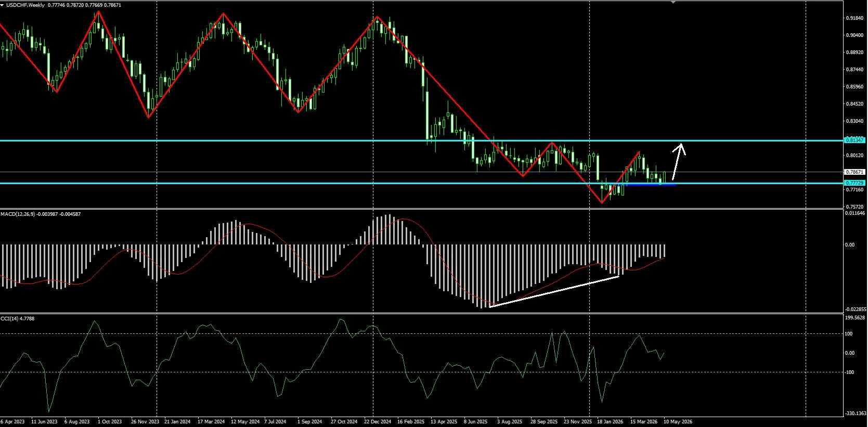Image resolution: width=868 pixels, height=427 pixels.
Task: Click the 21 Jan 2024 date label
Action: [177, 422]
